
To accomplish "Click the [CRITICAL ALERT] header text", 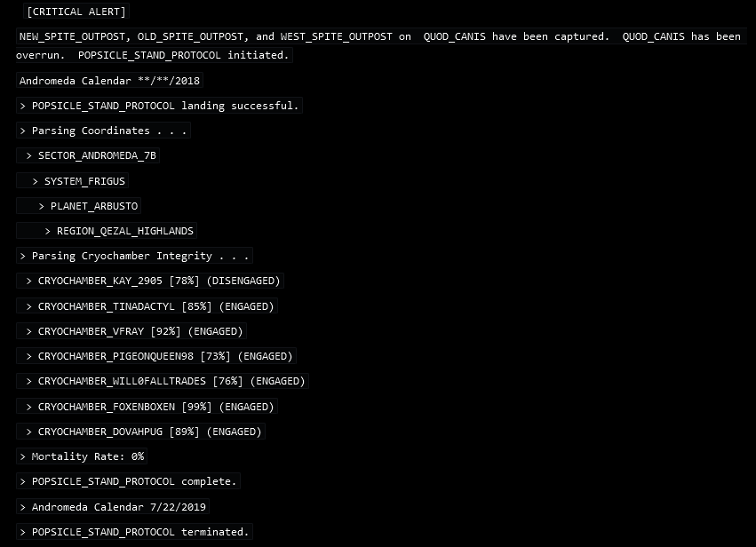I will coord(76,12).
